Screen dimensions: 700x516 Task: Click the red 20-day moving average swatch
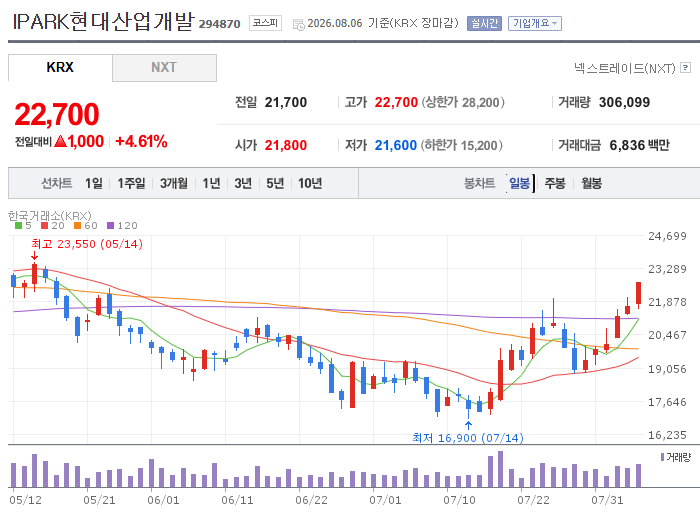[x=44, y=226]
